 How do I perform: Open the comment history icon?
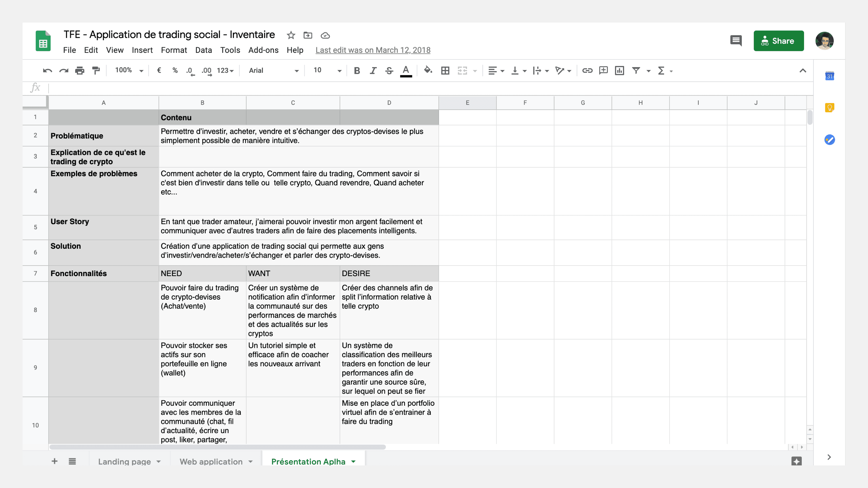click(x=736, y=41)
